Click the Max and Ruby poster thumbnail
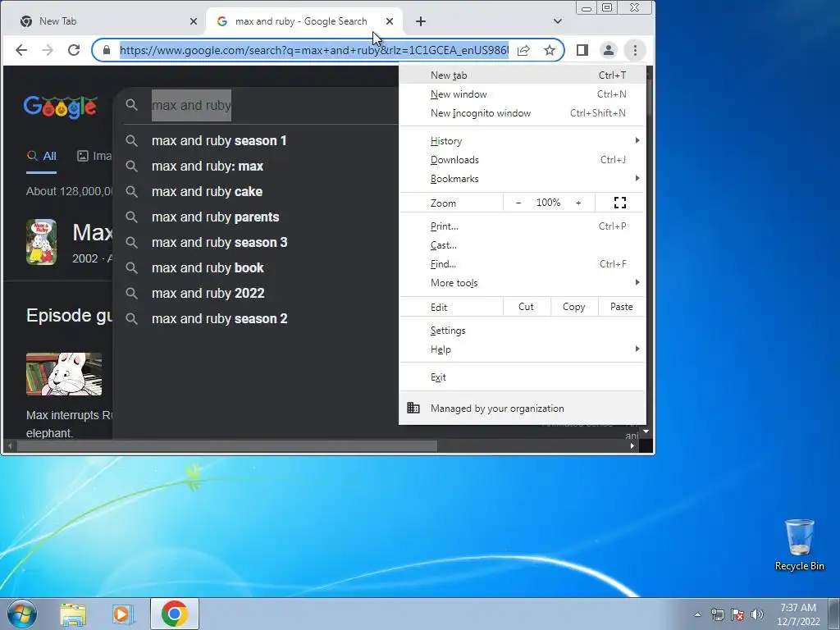The width and height of the screenshot is (840, 630). 41,242
